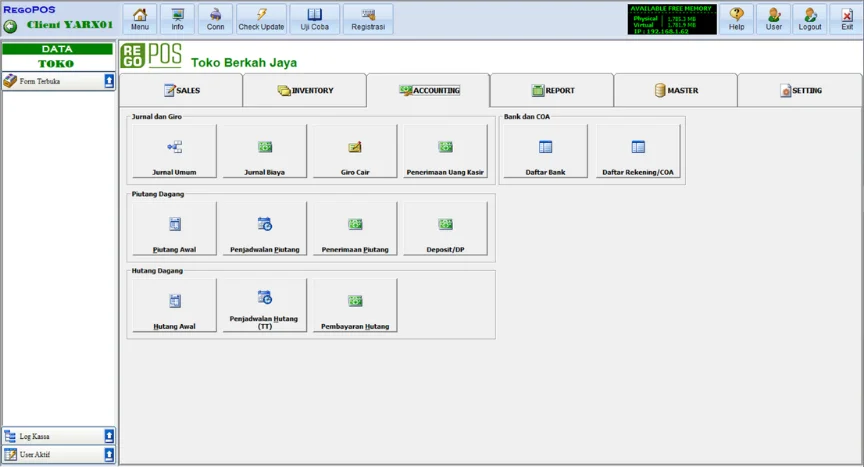864x467 pixels.
Task: Click the Registrasi toolbar button
Action: (368, 19)
